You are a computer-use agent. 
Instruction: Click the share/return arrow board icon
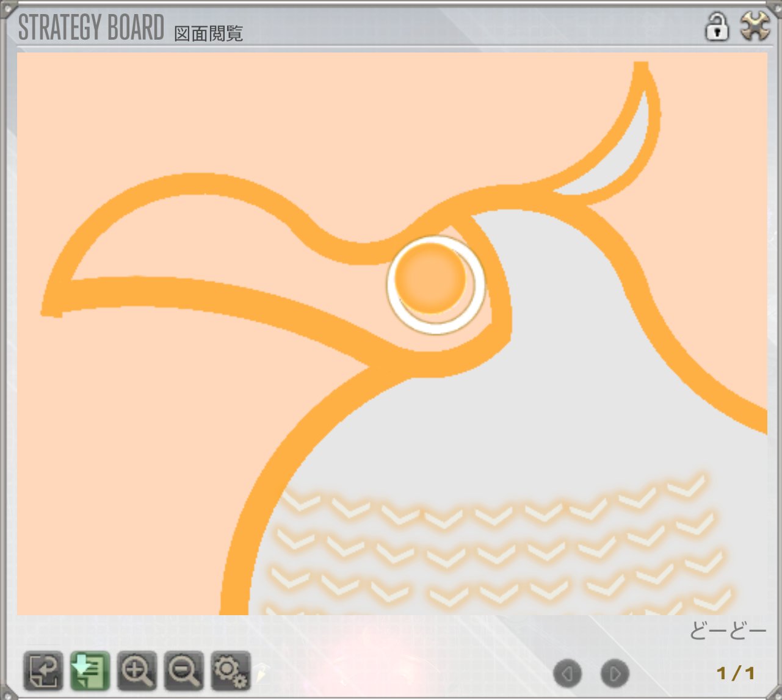pyautogui.click(x=43, y=671)
